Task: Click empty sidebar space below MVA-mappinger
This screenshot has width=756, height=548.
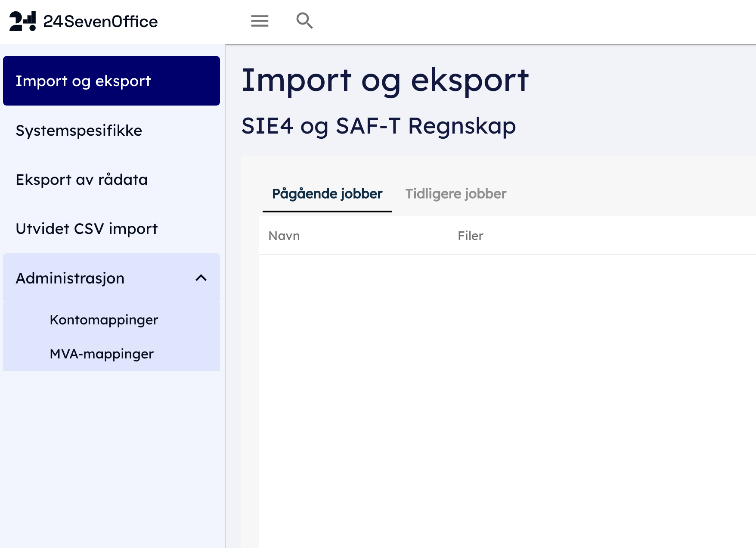Action: (111, 452)
